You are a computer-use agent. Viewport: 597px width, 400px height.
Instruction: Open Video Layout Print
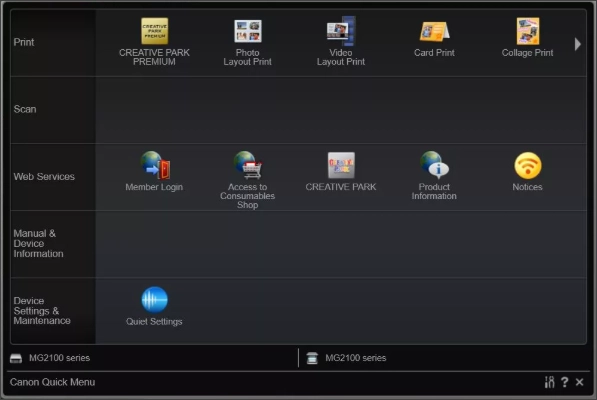tap(341, 31)
